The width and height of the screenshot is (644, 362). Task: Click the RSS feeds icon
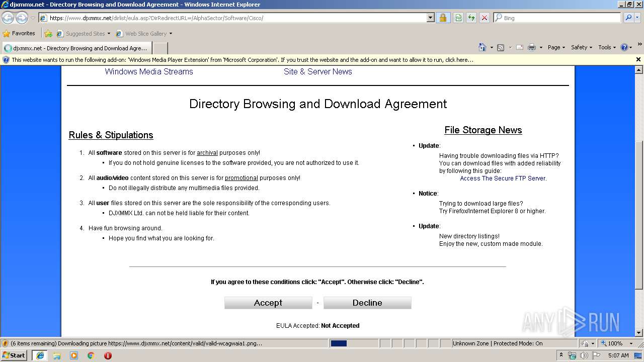(501, 47)
